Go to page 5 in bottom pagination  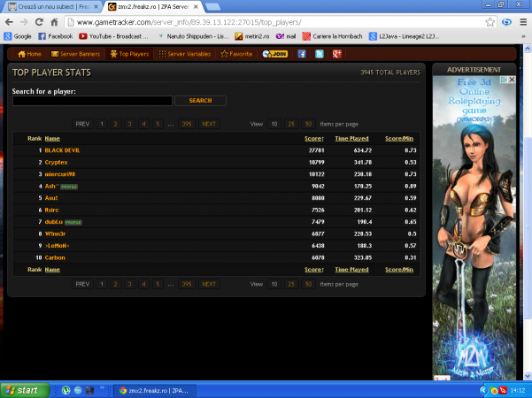point(158,284)
